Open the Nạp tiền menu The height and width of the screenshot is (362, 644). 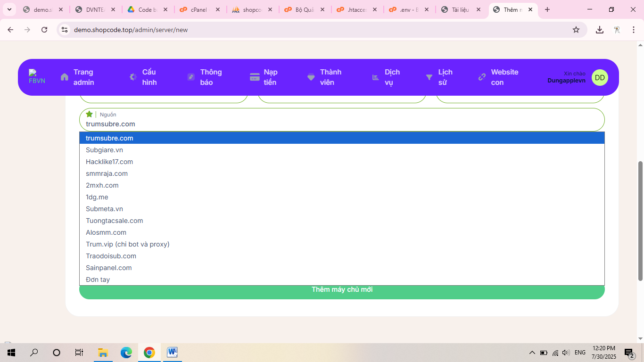[271, 77]
